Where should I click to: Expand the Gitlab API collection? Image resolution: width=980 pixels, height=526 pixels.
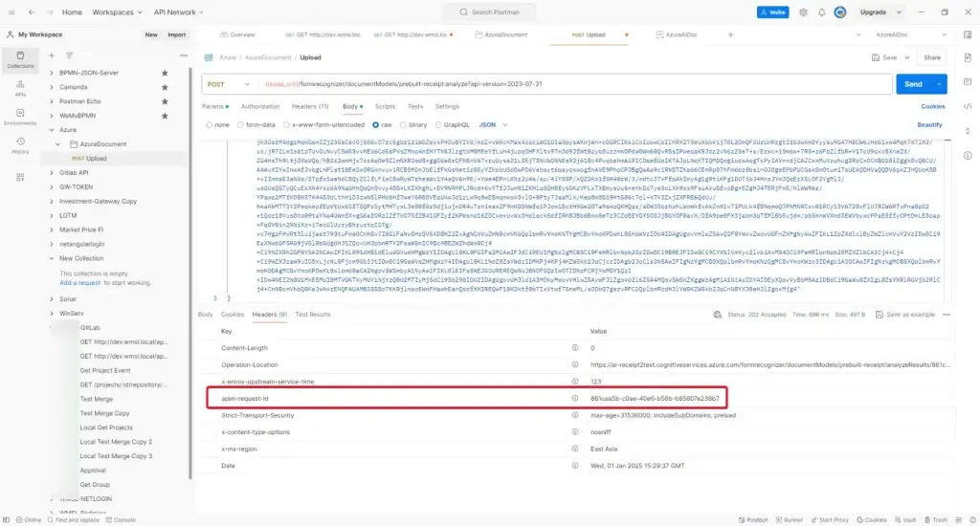tap(52, 173)
